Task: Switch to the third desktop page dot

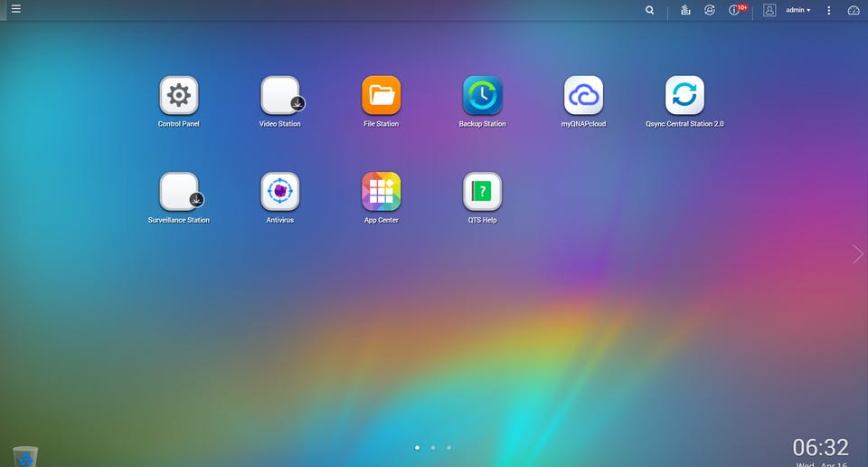Action: coord(449,448)
